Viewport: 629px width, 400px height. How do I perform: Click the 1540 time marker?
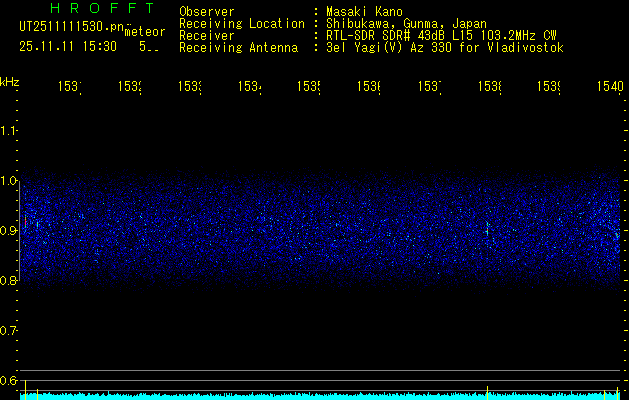point(609,88)
